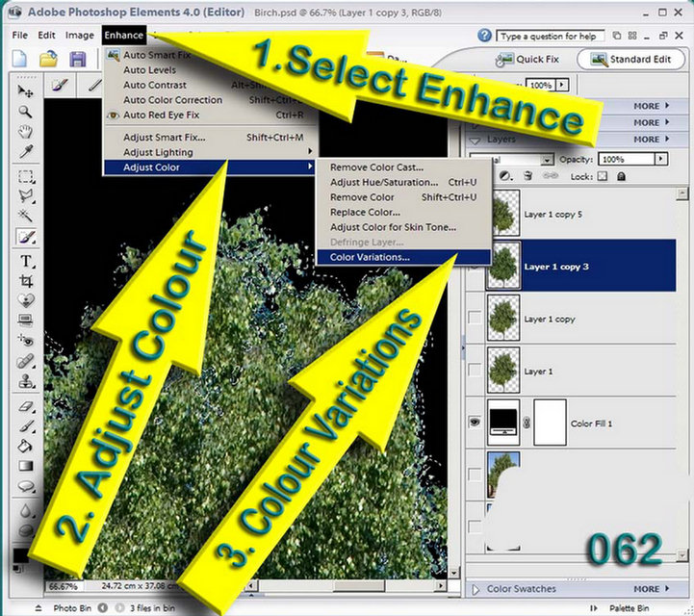Click the foreground color swatch
The image size is (694, 616).
pos(20,554)
